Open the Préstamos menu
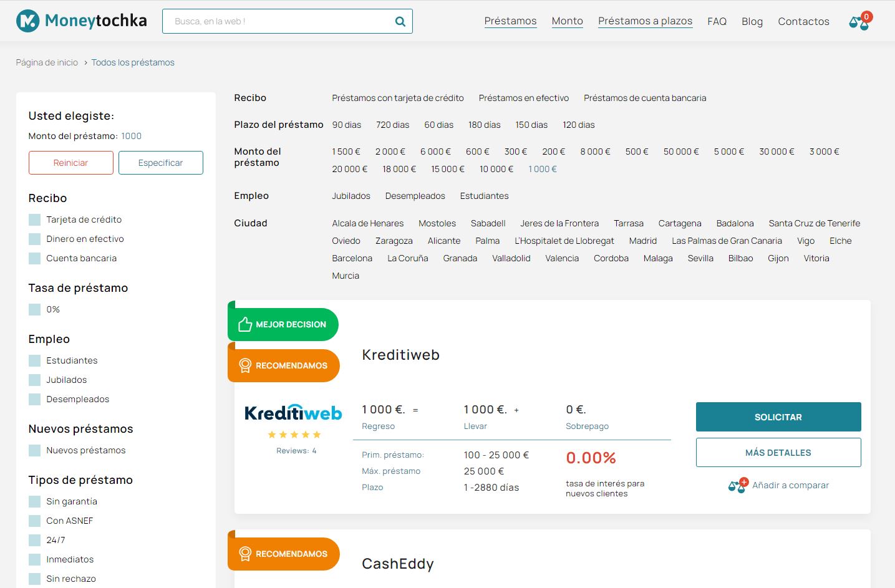895x588 pixels. pos(510,21)
